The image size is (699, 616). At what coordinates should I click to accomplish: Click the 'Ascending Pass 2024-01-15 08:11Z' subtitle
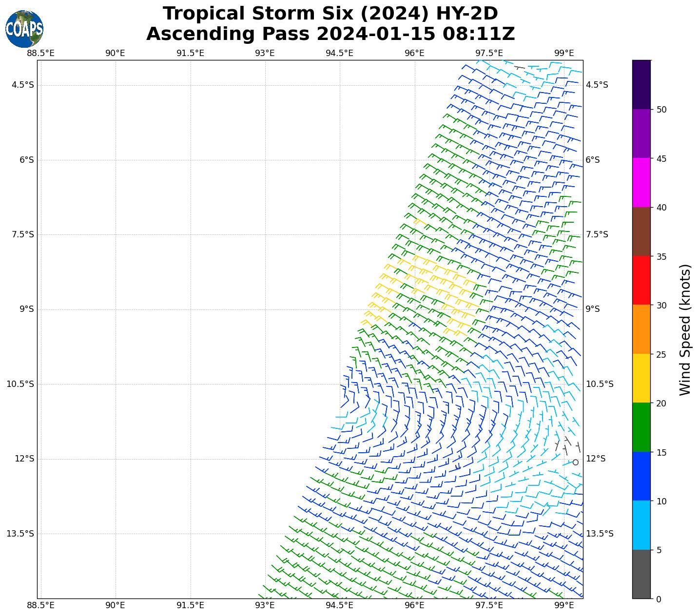[x=330, y=34]
